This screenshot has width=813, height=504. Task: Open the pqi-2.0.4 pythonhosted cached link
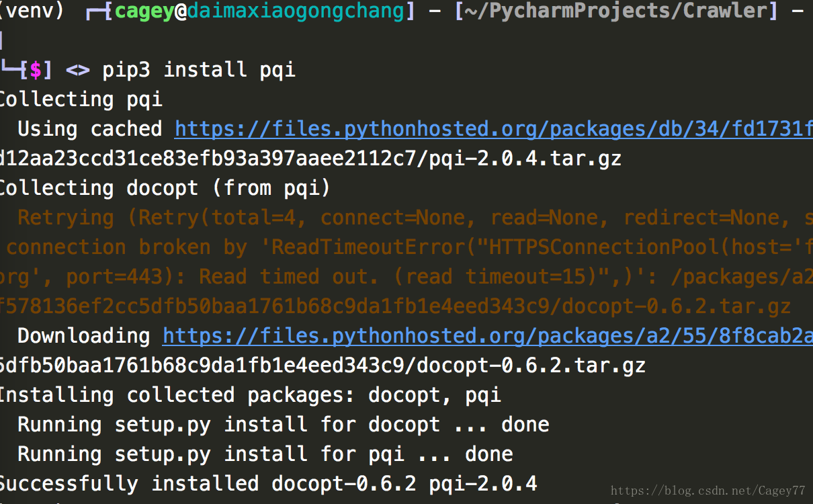[494, 129]
